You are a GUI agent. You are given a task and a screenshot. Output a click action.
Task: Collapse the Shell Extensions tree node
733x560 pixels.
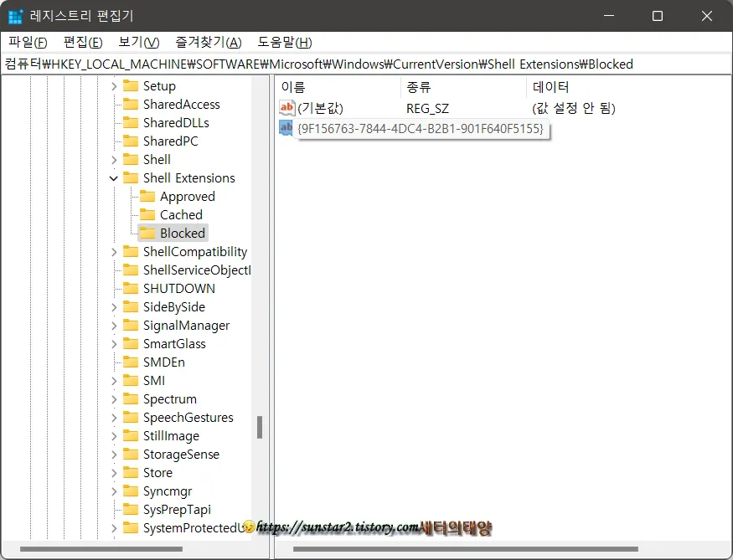coord(113,177)
